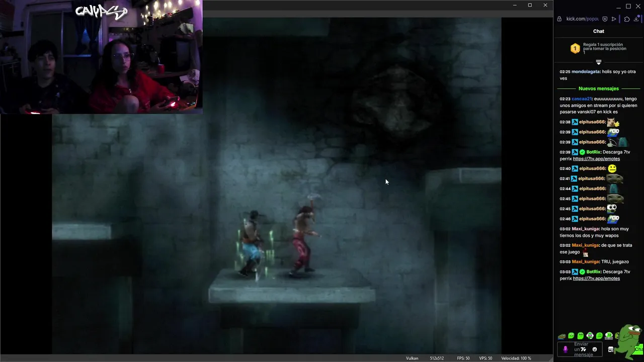Click 'Velocidad: 100 %' in status bar

516,358
